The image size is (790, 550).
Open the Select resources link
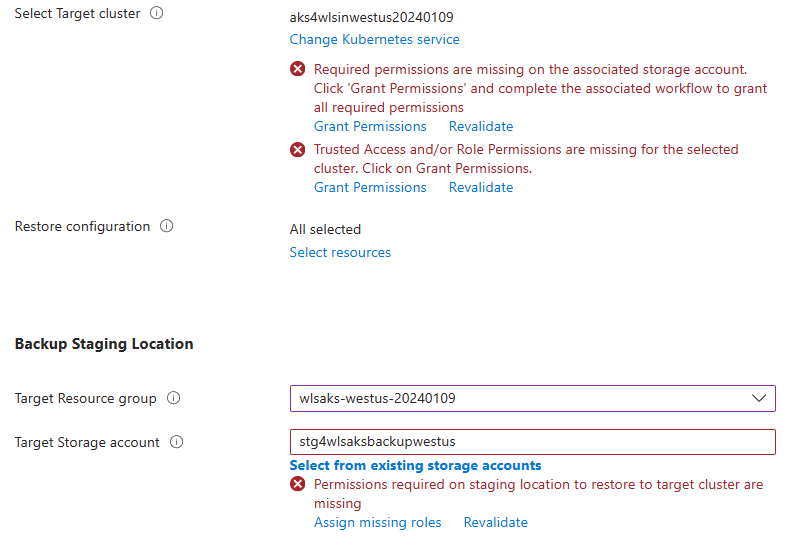point(340,252)
